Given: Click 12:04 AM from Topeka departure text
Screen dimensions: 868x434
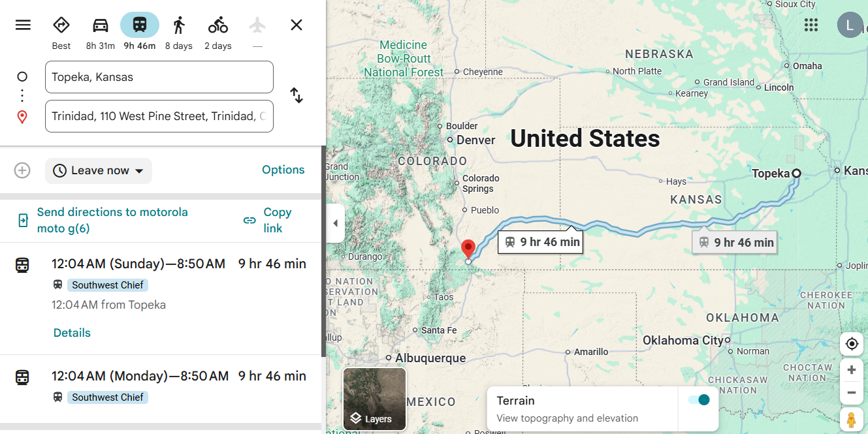Looking at the screenshot, I should (x=108, y=305).
